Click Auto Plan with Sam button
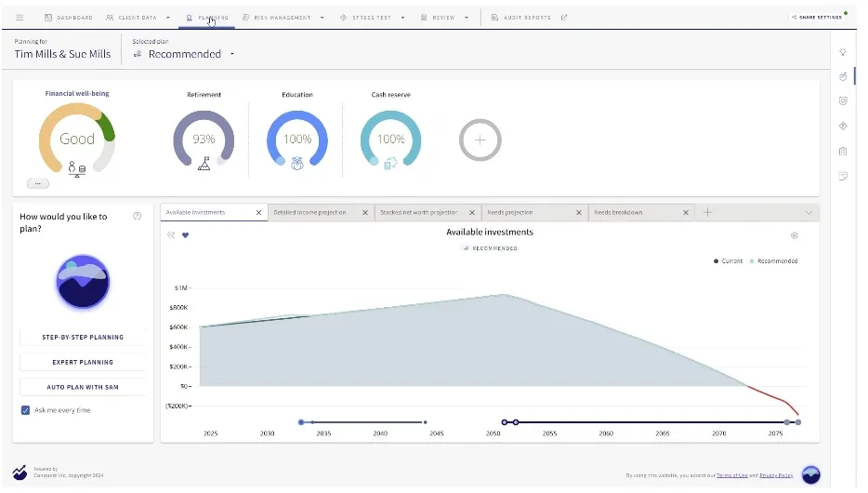This screenshot has height=493, width=868. click(83, 387)
